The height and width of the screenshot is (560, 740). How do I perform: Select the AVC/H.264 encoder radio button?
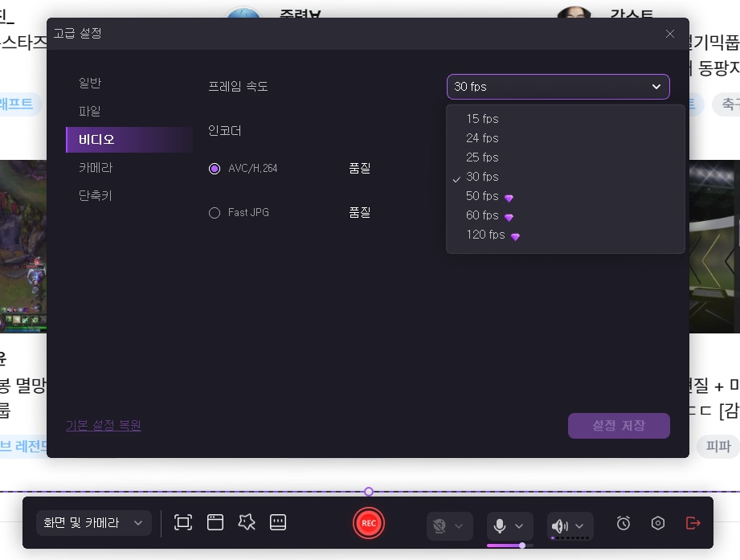[215, 169]
